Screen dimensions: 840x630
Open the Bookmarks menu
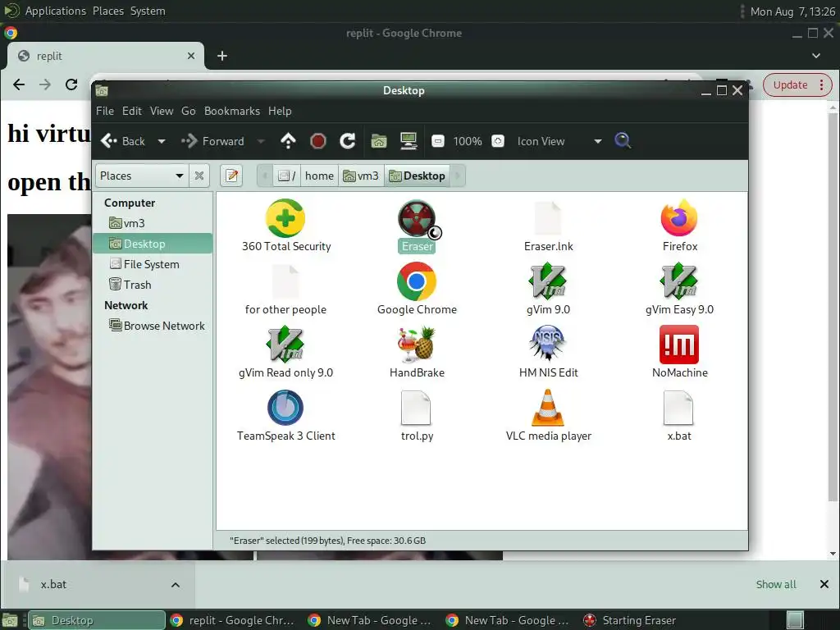pos(232,111)
